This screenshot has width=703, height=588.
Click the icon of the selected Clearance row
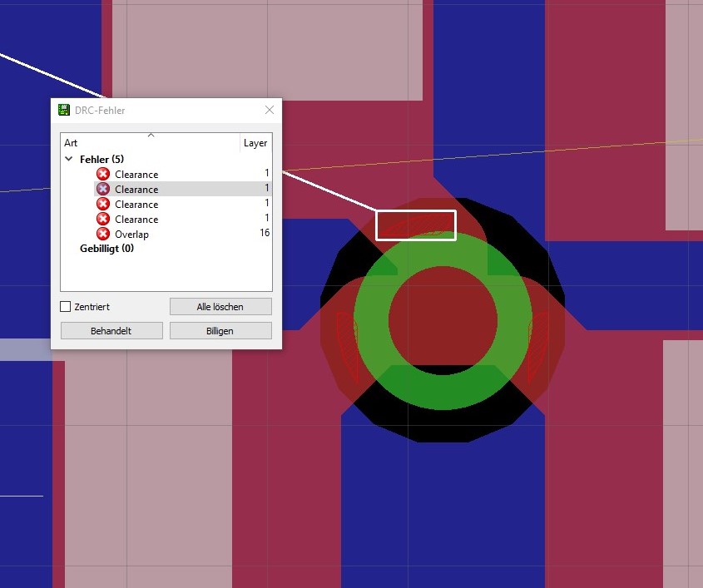(x=103, y=189)
